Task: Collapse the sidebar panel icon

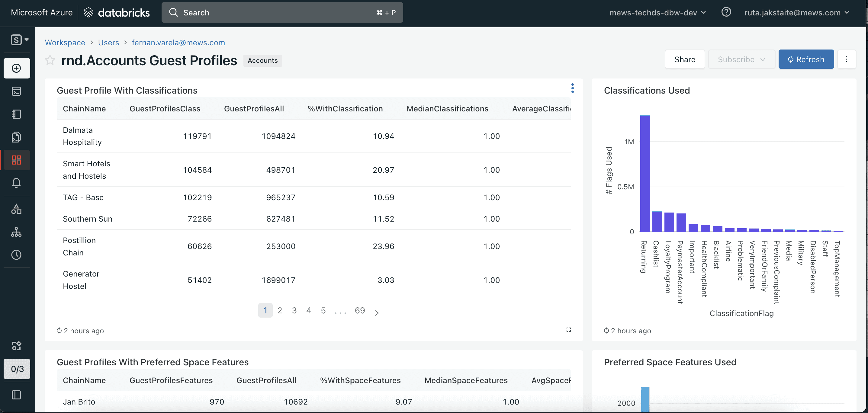Action: click(x=17, y=395)
